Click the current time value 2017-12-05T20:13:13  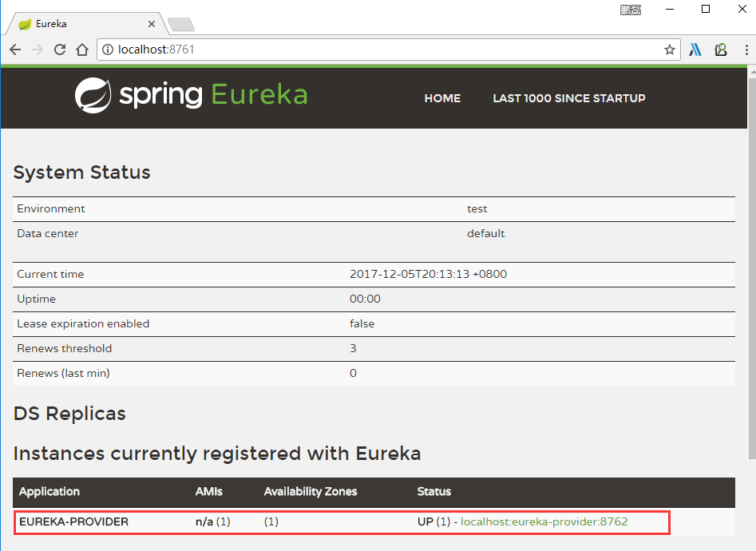(x=428, y=274)
